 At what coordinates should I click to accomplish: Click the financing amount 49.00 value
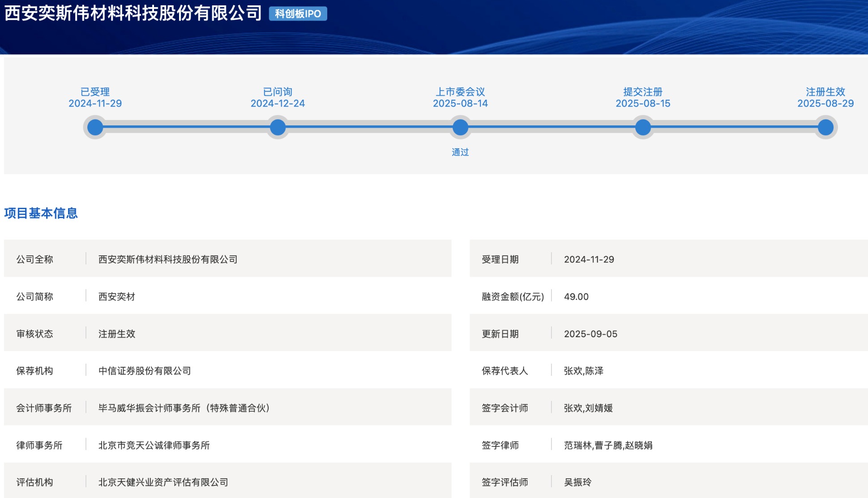point(576,296)
